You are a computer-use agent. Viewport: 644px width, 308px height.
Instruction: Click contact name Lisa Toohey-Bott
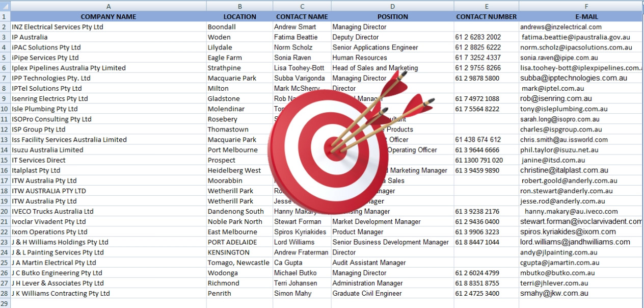click(x=302, y=68)
